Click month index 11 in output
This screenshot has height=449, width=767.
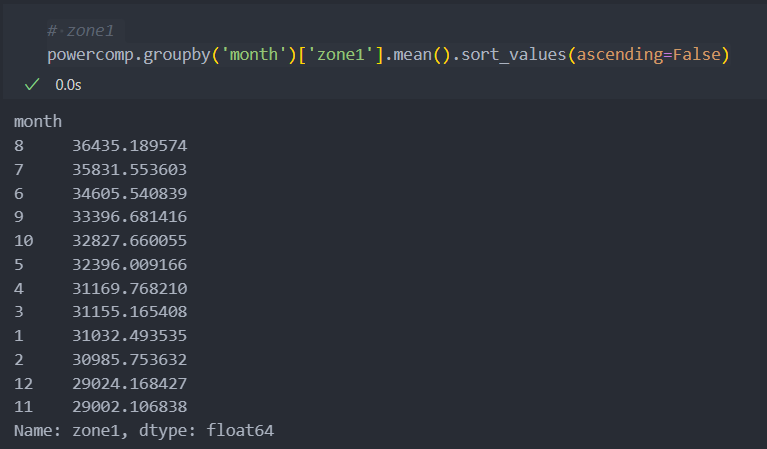pyautogui.click(x=23, y=406)
